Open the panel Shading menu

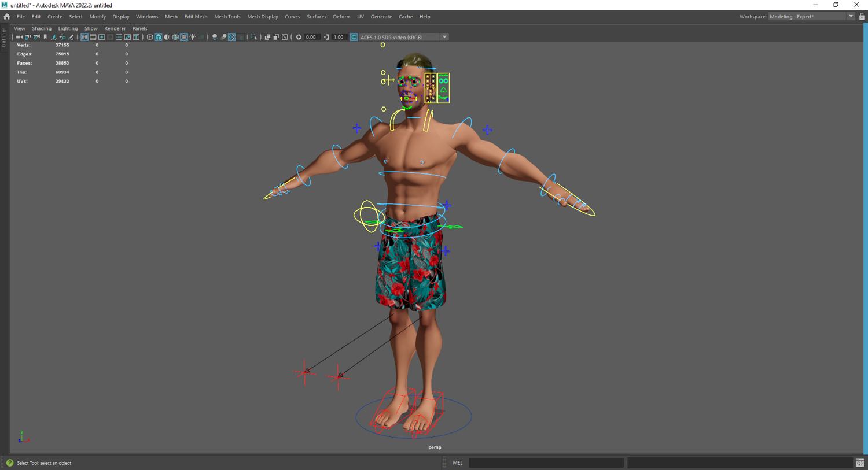pyautogui.click(x=42, y=28)
